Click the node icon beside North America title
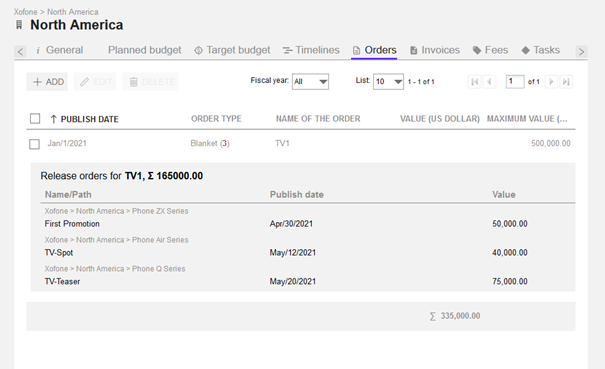This screenshot has width=605, height=369. [x=19, y=25]
